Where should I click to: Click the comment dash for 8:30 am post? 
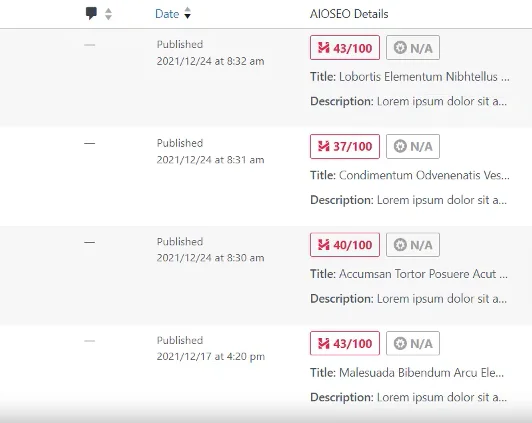coord(90,242)
